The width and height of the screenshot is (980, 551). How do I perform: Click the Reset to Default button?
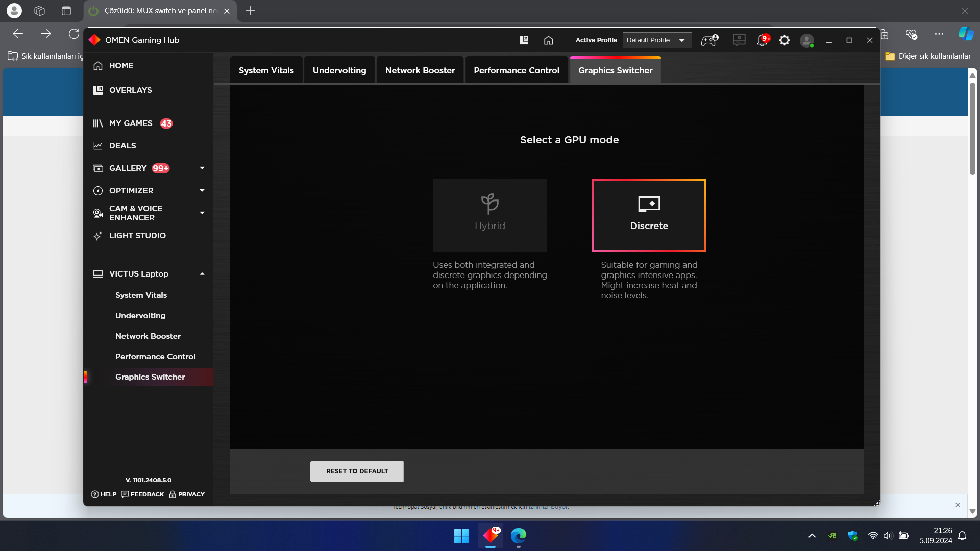357,471
